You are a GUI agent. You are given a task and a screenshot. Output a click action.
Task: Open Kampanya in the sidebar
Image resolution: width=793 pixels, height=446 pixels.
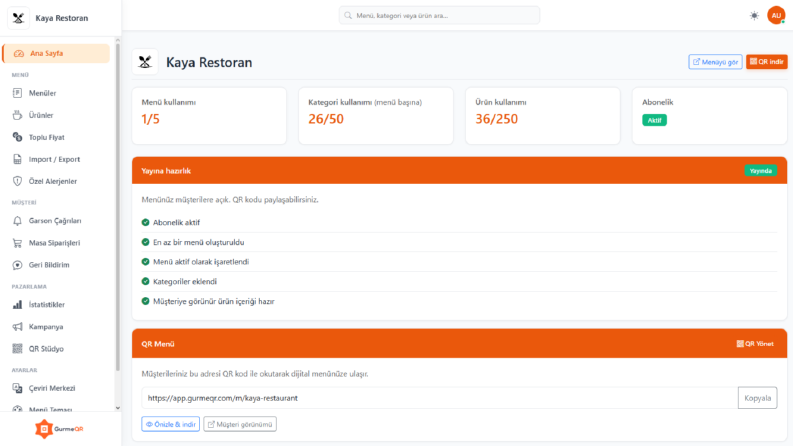[x=56, y=327]
